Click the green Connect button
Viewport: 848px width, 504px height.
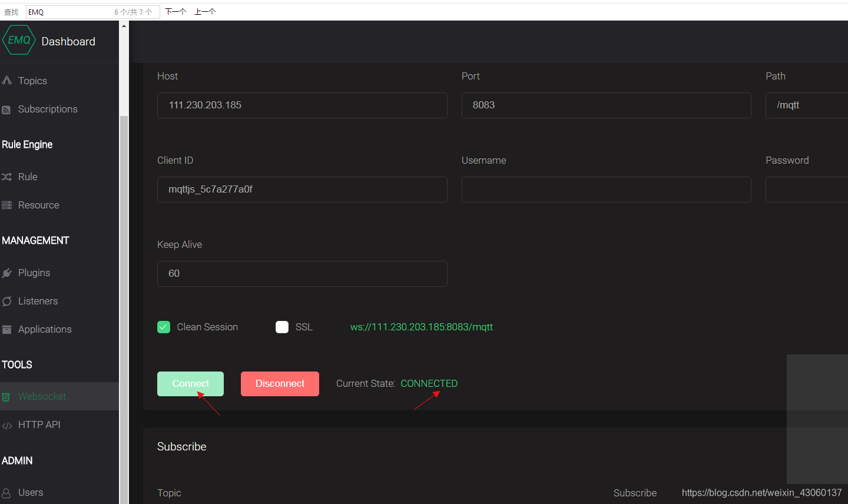[x=190, y=384]
